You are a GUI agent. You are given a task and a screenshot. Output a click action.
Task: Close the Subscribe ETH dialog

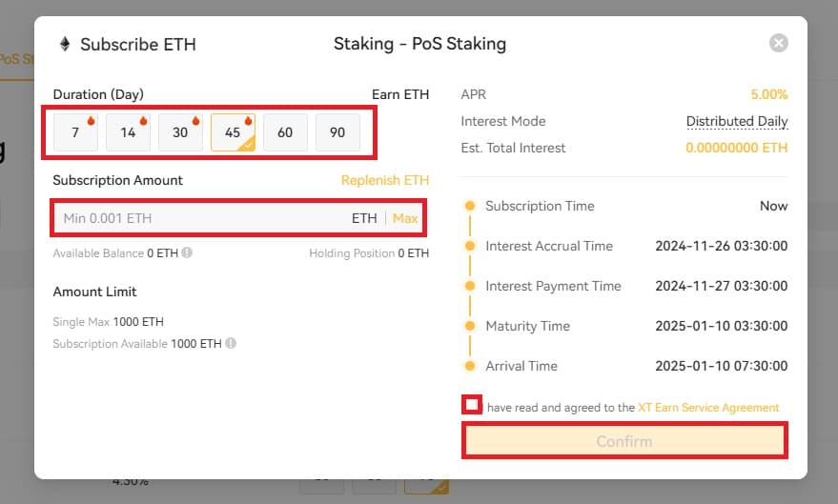pyautogui.click(x=778, y=43)
